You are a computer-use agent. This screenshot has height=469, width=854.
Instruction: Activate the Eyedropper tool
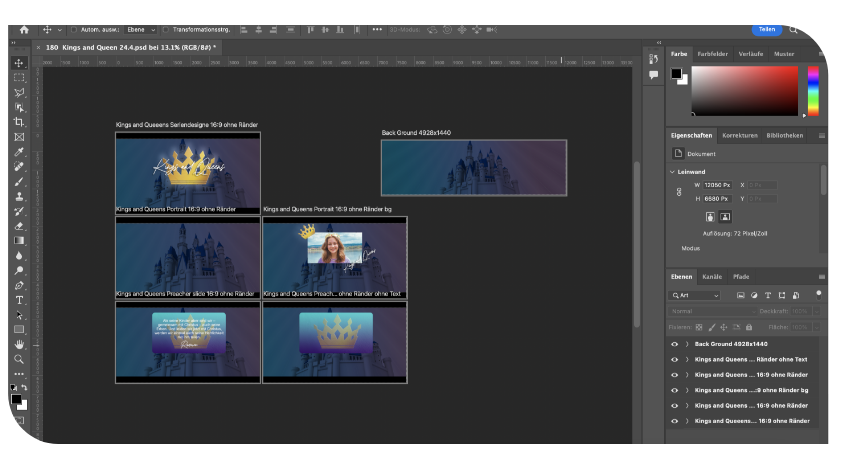coord(19,152)
